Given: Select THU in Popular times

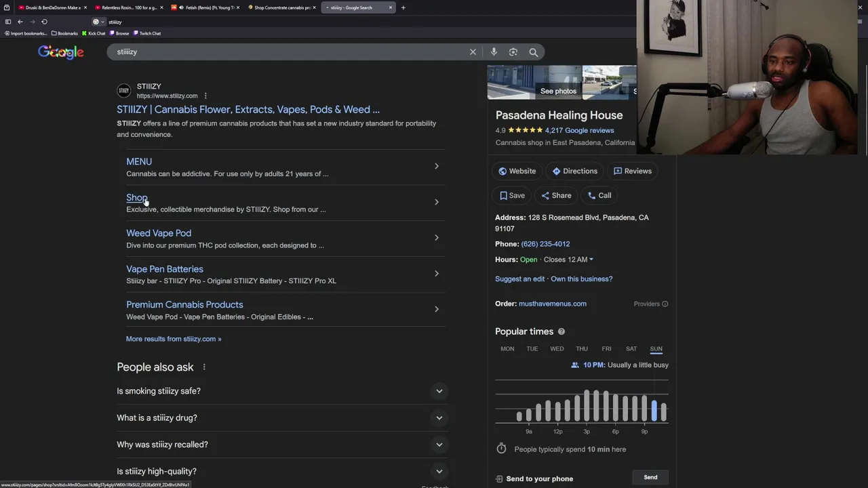Looking at the screenshot, I should tap(582, 349).
